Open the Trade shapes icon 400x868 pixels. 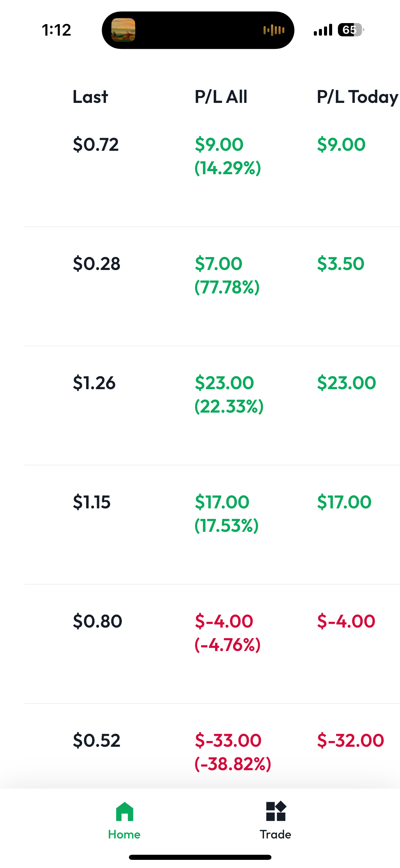tap(276, 811)
